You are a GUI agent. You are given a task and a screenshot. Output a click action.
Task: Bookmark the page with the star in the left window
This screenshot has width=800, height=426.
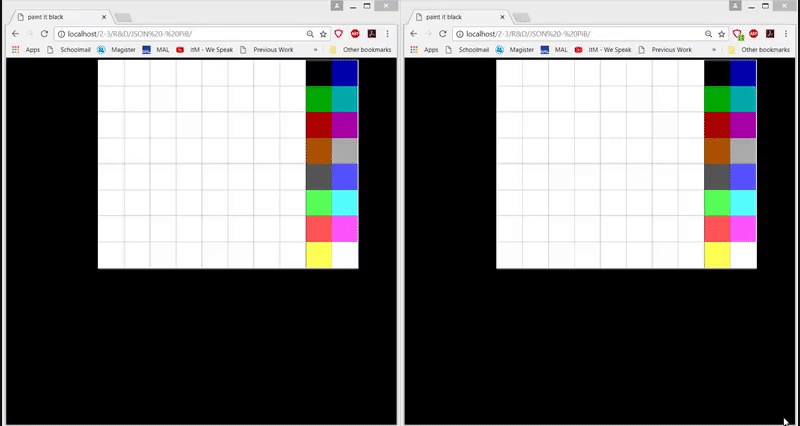coord(323,34)
